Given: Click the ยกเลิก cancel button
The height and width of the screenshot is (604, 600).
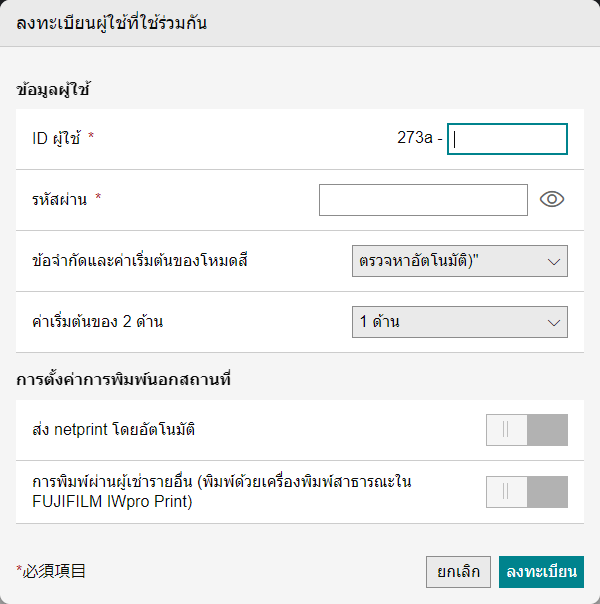Looking at the screenshot, I should [x=458, y=572].
